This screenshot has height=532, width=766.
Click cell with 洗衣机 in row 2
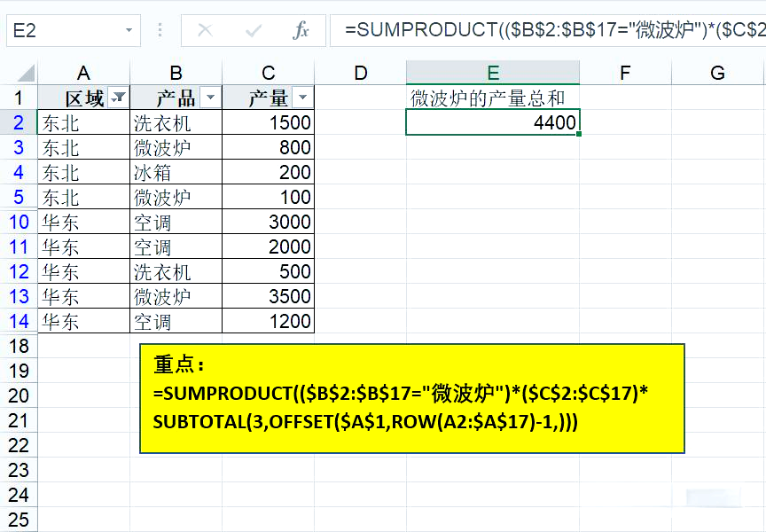[176, 122]
